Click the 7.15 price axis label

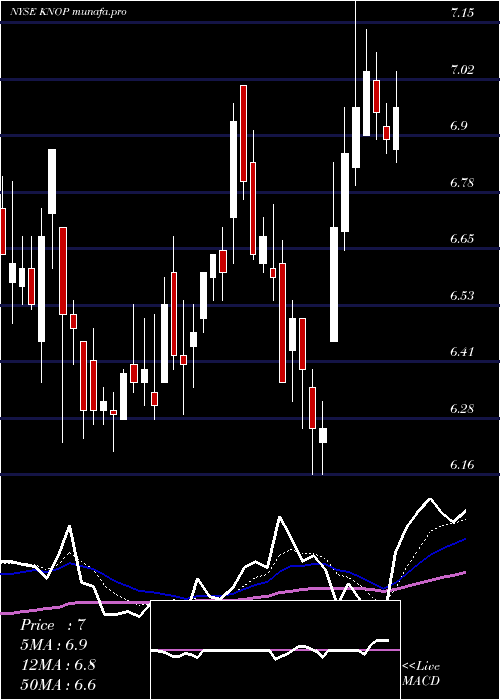(462, 13)
